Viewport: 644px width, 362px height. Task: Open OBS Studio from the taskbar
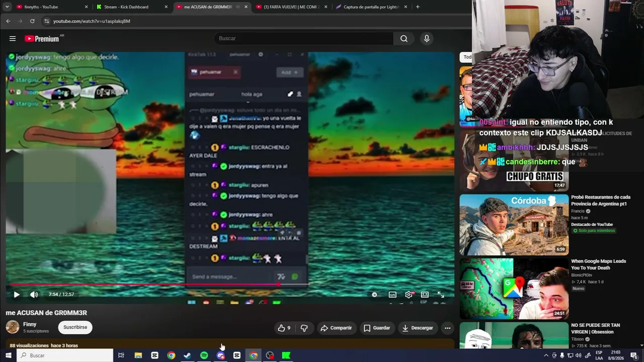pos(270,355)
